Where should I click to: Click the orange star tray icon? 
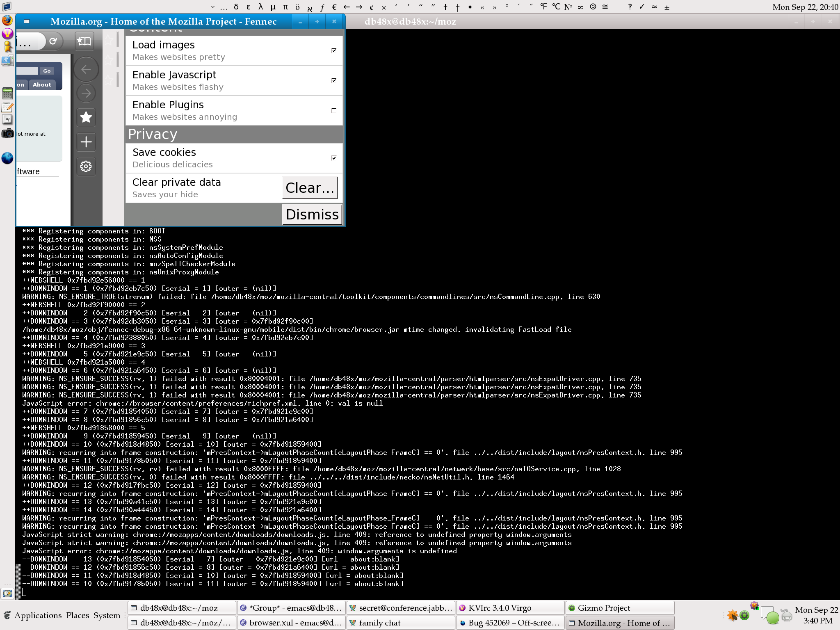pyautogui.click(x=732, y=615)
